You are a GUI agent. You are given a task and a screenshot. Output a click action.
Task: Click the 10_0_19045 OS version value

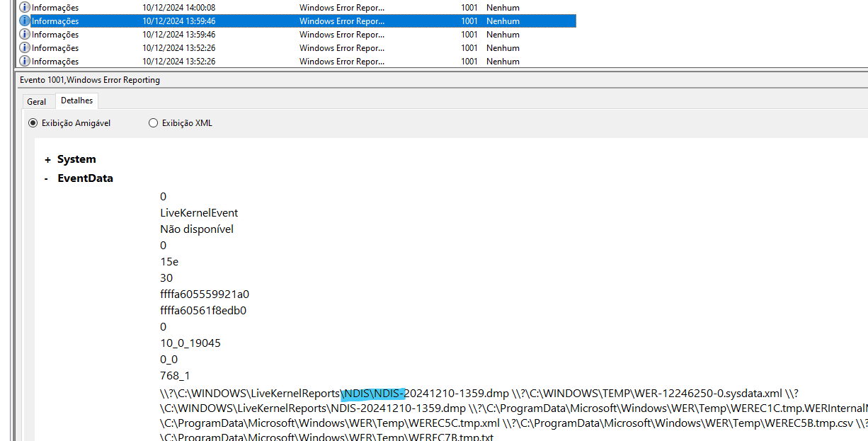190,343
